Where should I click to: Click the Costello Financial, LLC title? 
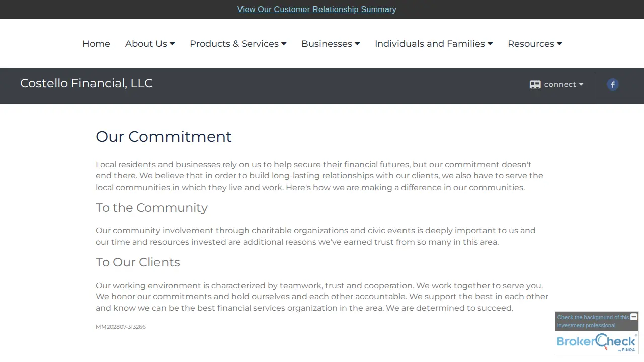87,83
